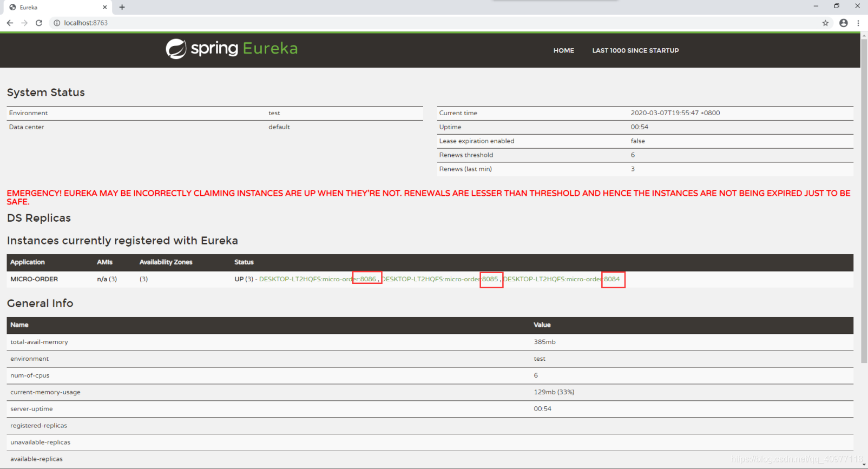The width and height of the screenshot is (868, 469).
Task: Click the available-replicas row name
Action: (x=36, y=459)
